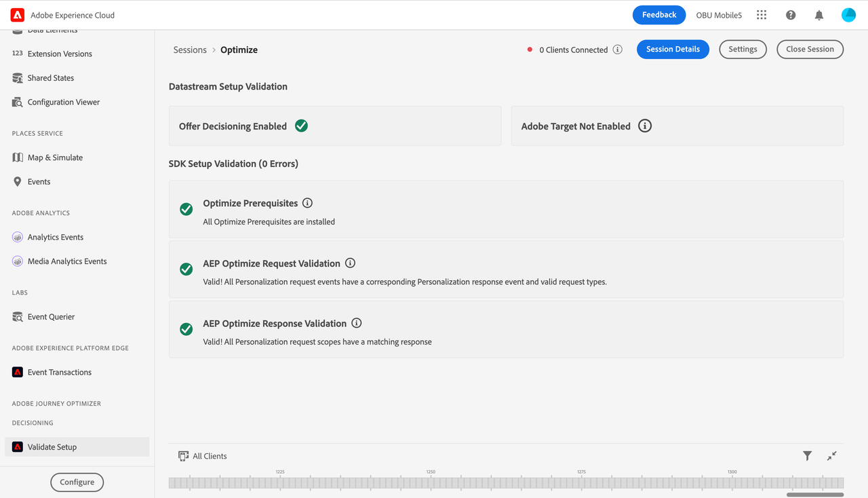Click the Clients Connected info icon
This screenshot has width=868, height=498.
(x=617, y=50)
